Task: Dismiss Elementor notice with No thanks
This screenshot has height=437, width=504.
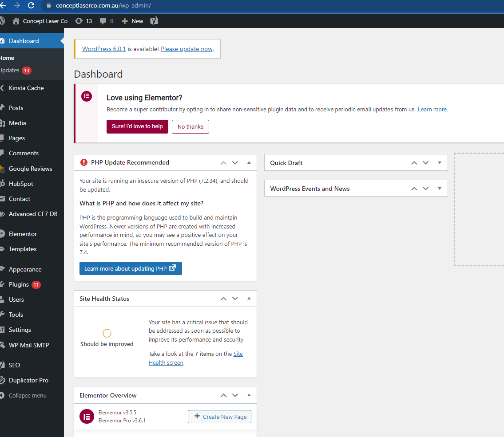Action: coord(190,126)
